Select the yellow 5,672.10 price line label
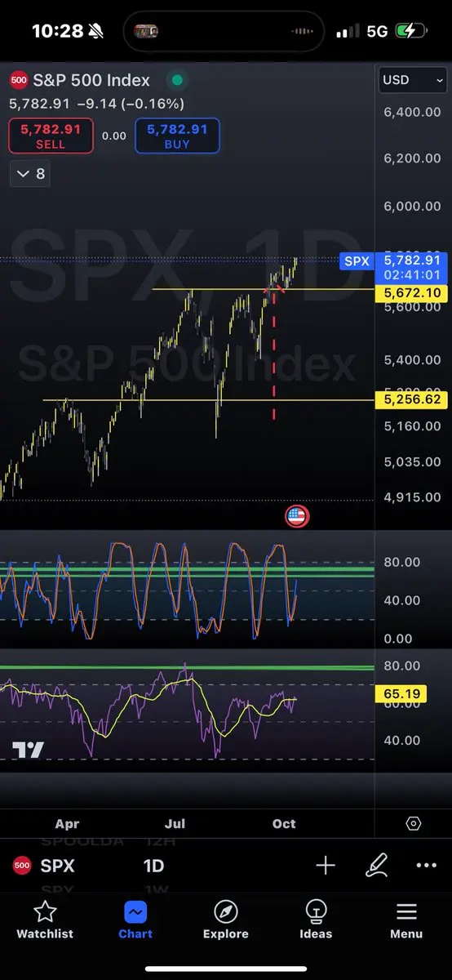452x980 pixels. click(x=411, y=292)
